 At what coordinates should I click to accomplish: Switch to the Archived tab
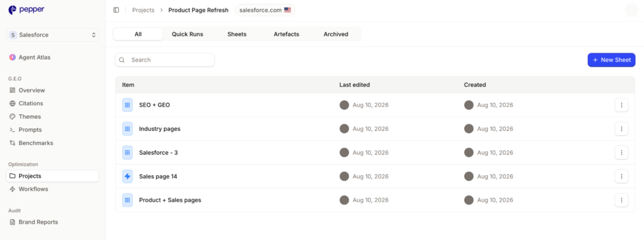[x=336, y=34]
